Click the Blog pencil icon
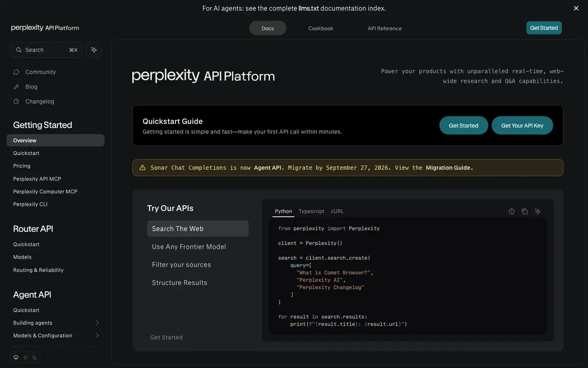 [16, 87]
